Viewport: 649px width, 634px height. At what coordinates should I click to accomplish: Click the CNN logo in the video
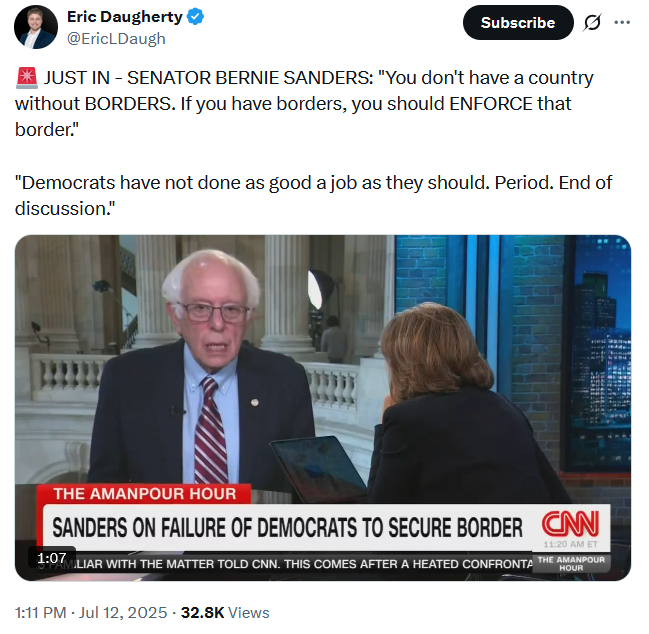tap(570, 524)
